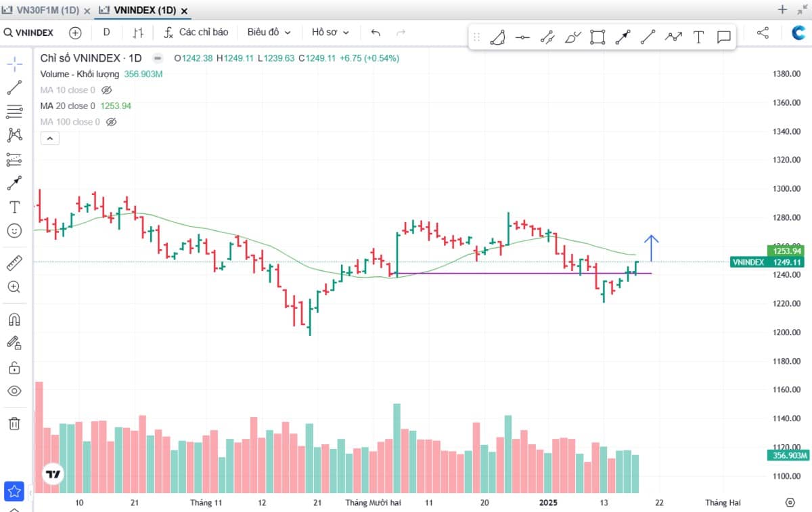Image resolution: width=812 pixels, height=512 pixels.
Task: Click the collapse fullscreen arrows icon
Action: coord(801,9)
